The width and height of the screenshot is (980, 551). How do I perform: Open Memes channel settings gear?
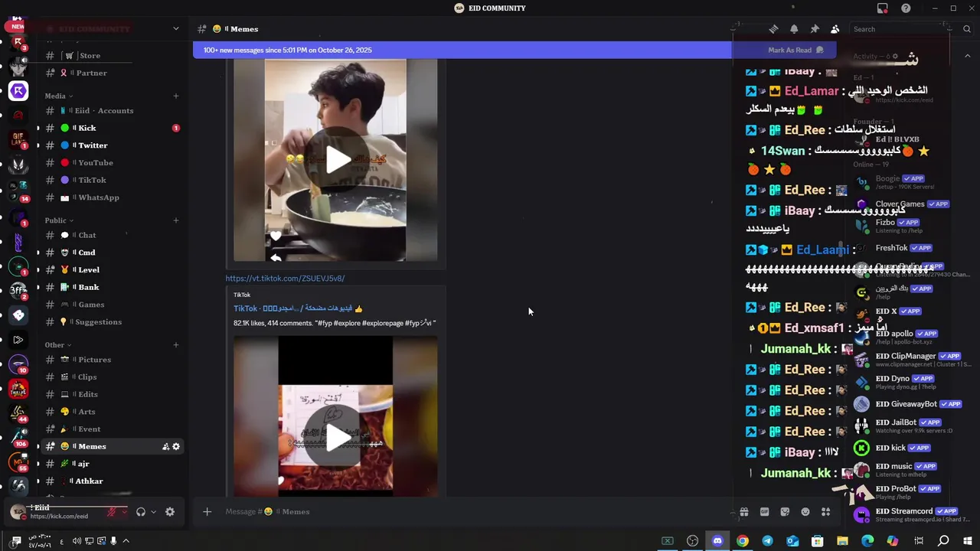coord(176,447)
